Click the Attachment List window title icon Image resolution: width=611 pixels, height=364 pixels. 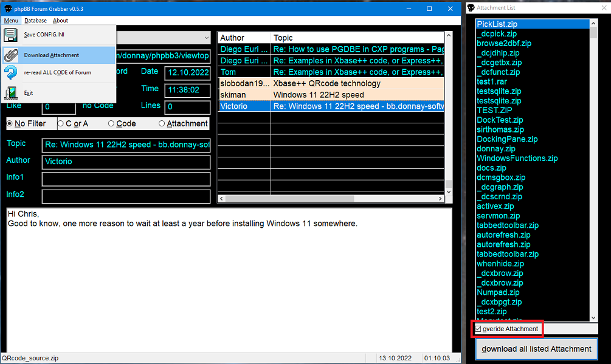[x=471, y=8]
